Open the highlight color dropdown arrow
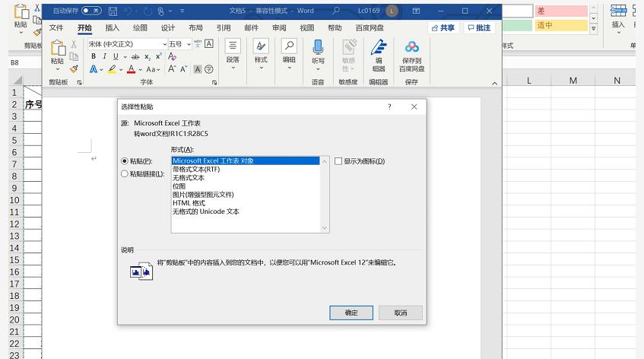This screenshot has width=644, height=359. pyautogui.click(x=121, y=69)
